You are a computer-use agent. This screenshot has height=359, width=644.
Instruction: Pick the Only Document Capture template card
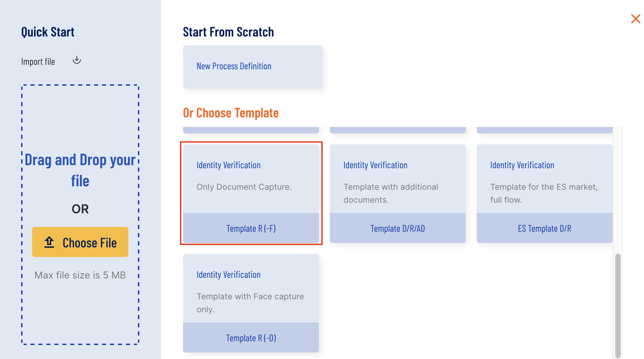[x=251, y=193]
